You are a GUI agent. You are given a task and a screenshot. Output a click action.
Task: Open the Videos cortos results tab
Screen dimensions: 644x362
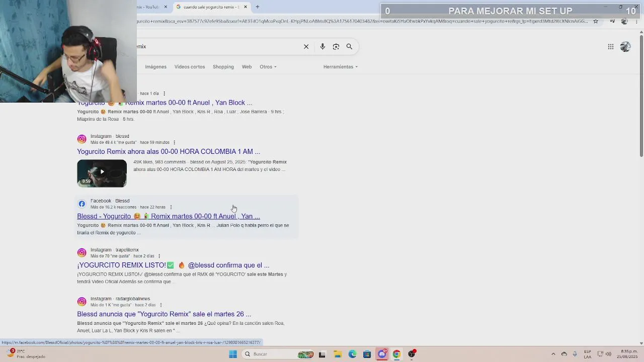pos(190,67)
